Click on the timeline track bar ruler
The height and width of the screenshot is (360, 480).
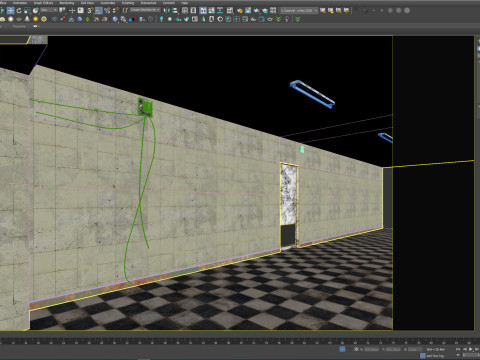(x=240, y=341)
